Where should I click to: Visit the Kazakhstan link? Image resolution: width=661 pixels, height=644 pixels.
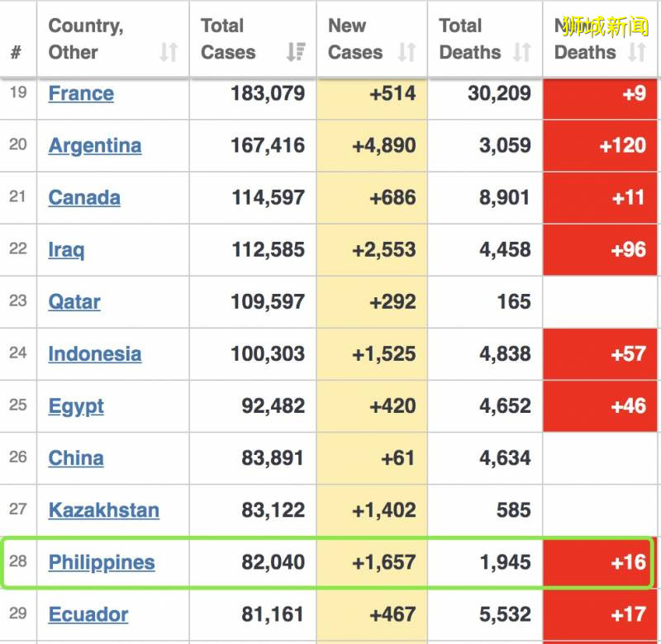[104, 509]
